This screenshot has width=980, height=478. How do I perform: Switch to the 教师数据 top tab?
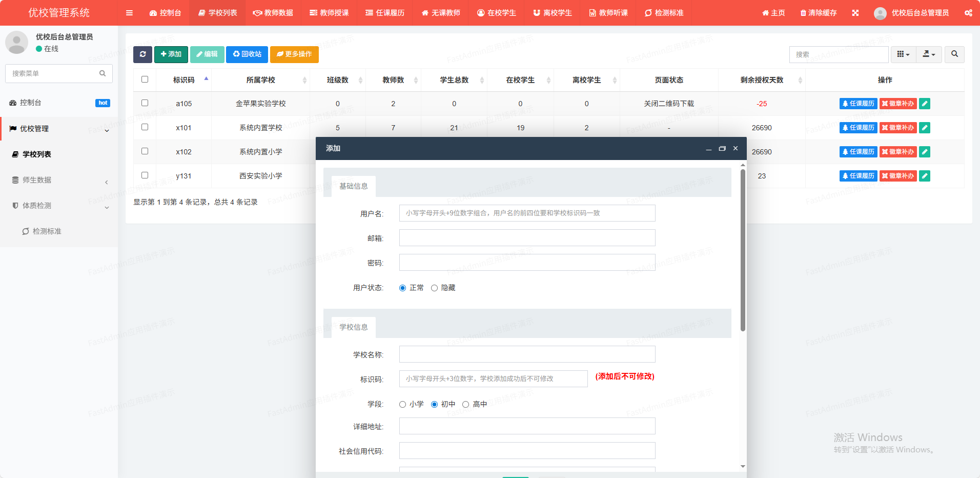click(x=273, y=13)
